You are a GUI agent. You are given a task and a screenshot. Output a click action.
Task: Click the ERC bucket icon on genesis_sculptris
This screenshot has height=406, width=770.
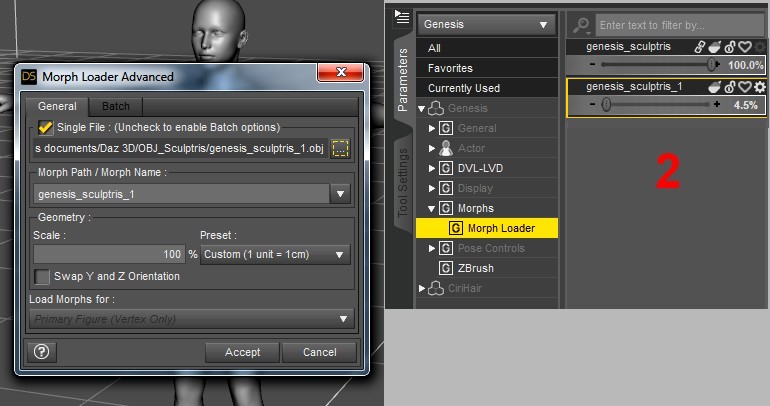(715, 47)
